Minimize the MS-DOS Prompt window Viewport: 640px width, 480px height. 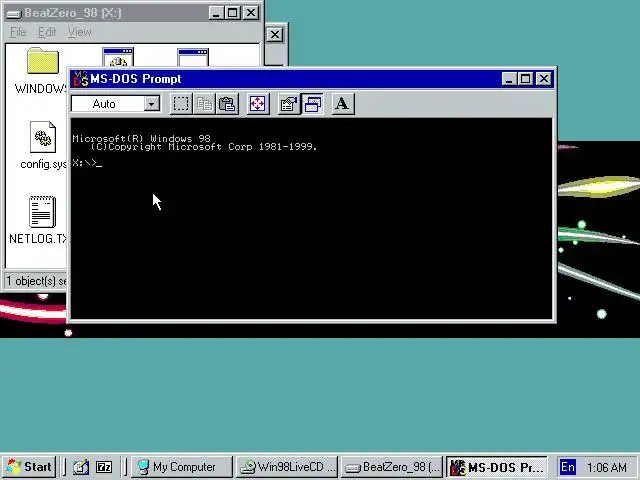[x=509, y=78]
